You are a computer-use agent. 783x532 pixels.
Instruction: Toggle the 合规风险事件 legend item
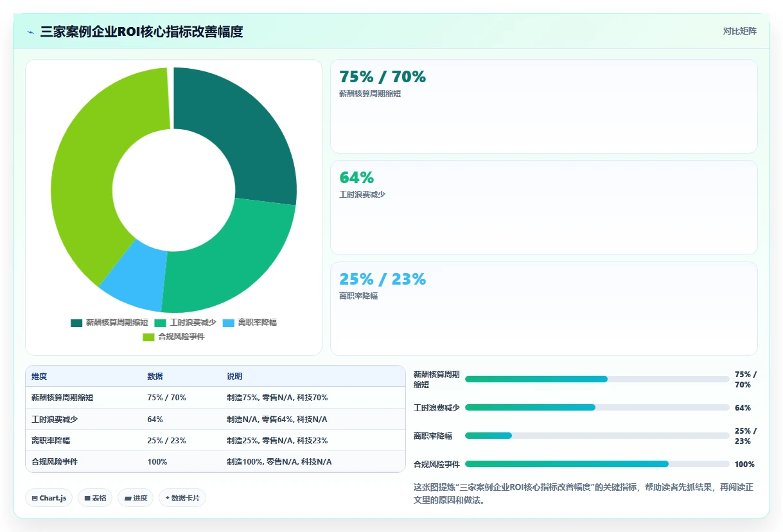pos(173,337)
